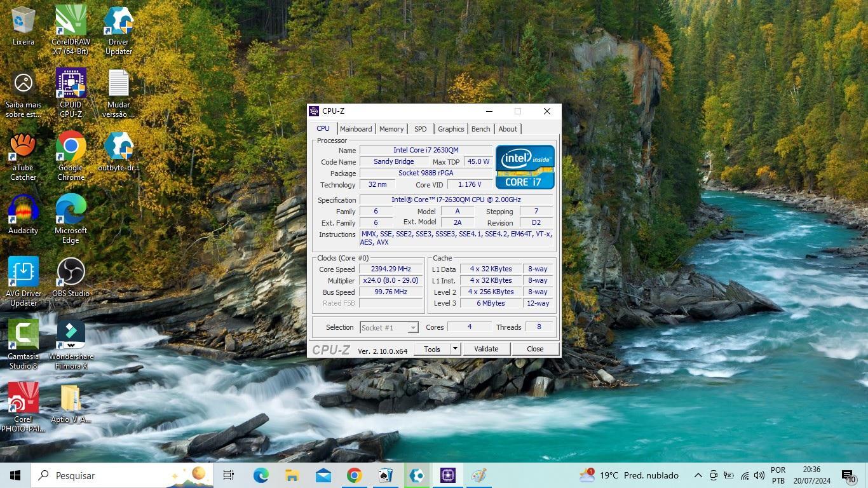The width and height of the screenshot is (868, 488).
Task: Select the Camtasia Studio 8 desktop shortcut
Action: [x=24, y=345]
